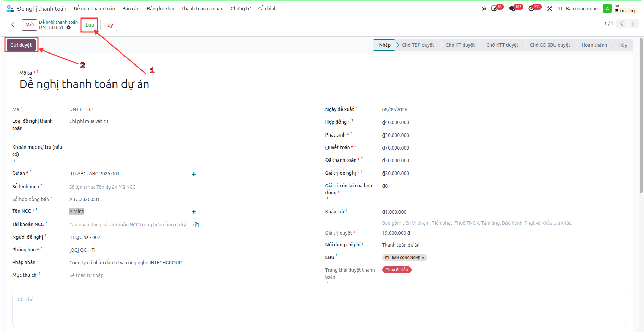
Task: Open the Dự án selection field
Action: coord(129,174)
